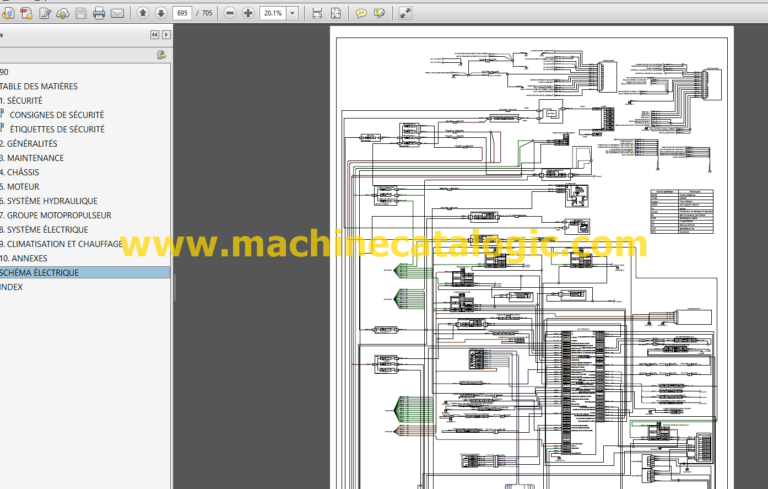Open the 1. SÉCURITÉ bookmark

pos(22,100)
